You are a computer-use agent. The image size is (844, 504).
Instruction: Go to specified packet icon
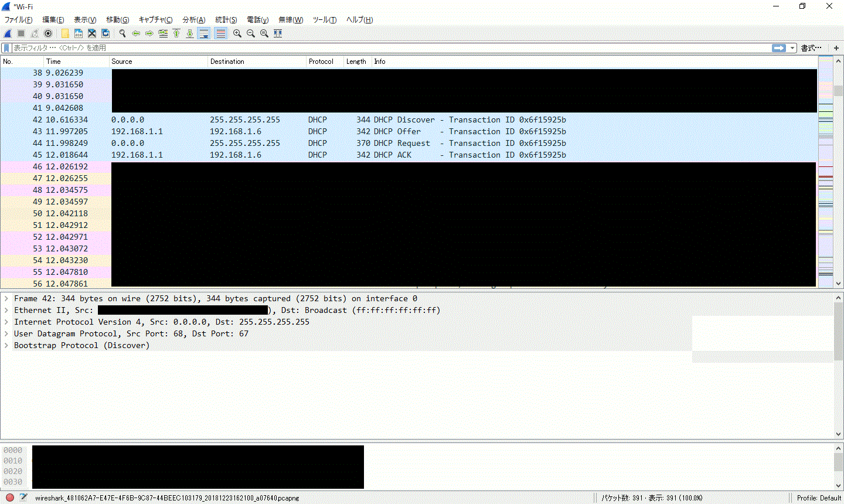[163, 33]
